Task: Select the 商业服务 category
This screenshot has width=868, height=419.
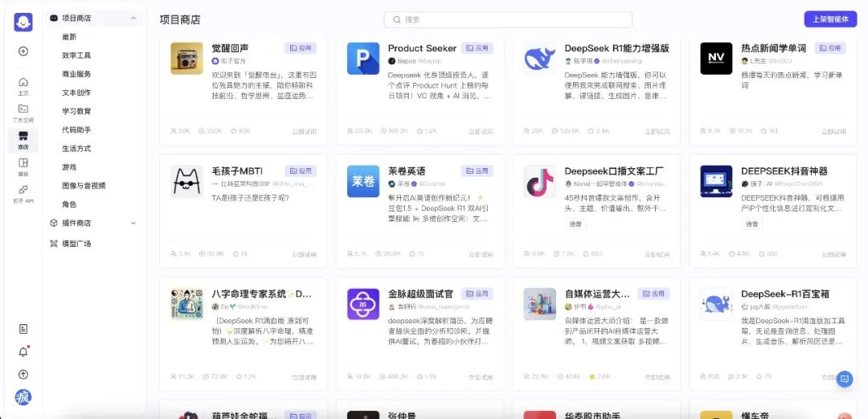Action: point(76,74)
